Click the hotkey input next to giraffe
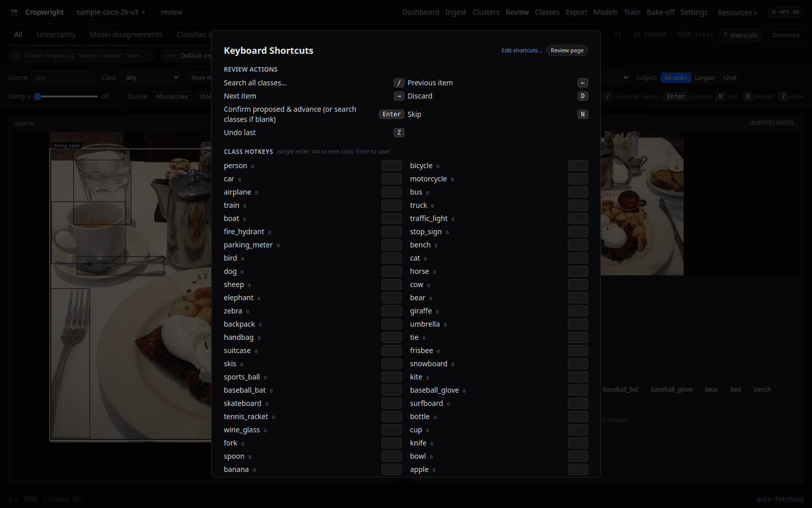 click(x=578, y=311)
